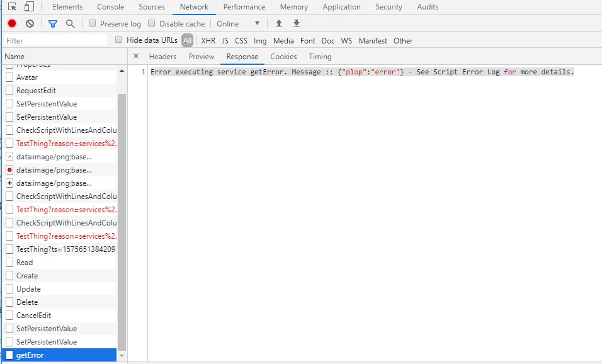The height and width of the screenshot is (364, 602).
Task: Click the Avatar request's file type icon
Action: pyautogui.click(x=9, y=77)
